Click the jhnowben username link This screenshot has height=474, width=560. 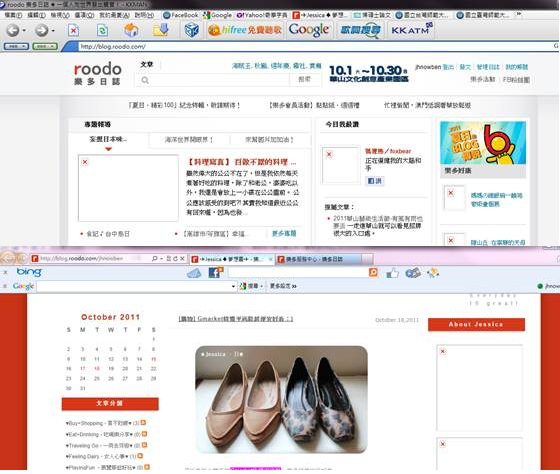pos(428,67)
